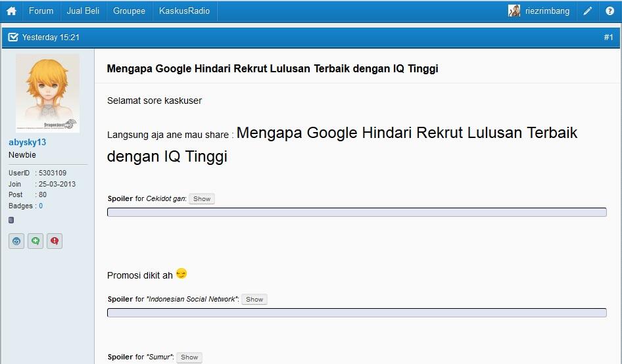Open KaskusRadio from navigation bar
The image size is (622, 364).
[x=184, y=11]
